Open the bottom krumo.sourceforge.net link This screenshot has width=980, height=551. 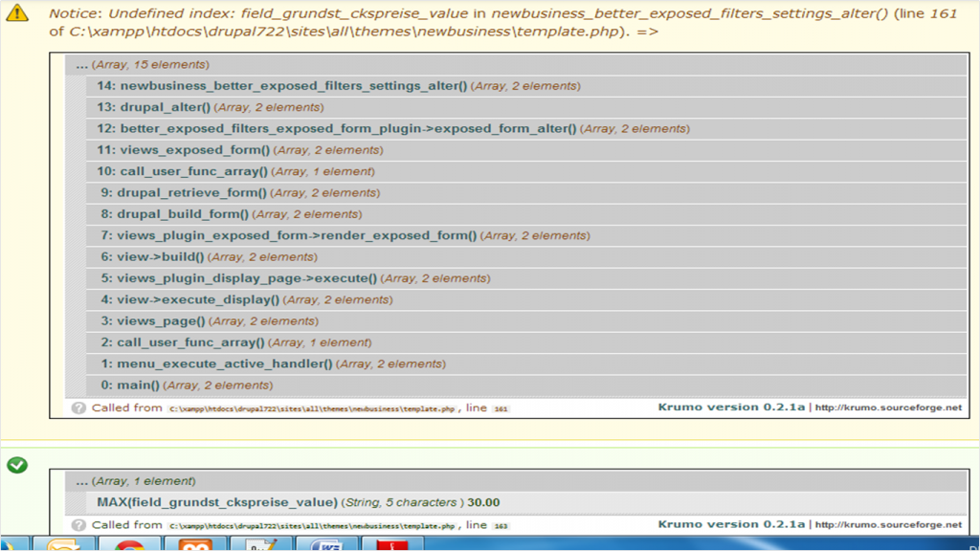[x=888, y=525]
